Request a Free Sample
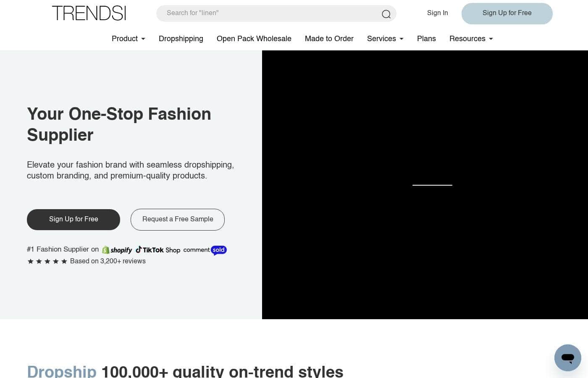Image resolution: width=588 pixels, height=378 pixels. (178, 219)
